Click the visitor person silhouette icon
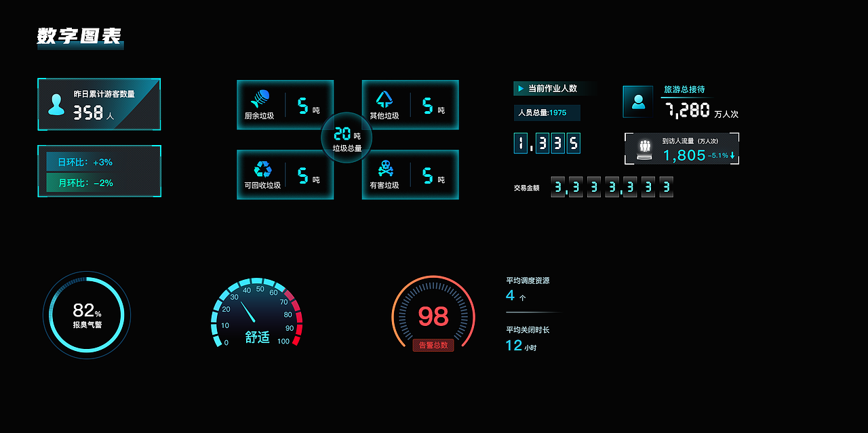Screen dimensions: 868x433 coord(56,105)
